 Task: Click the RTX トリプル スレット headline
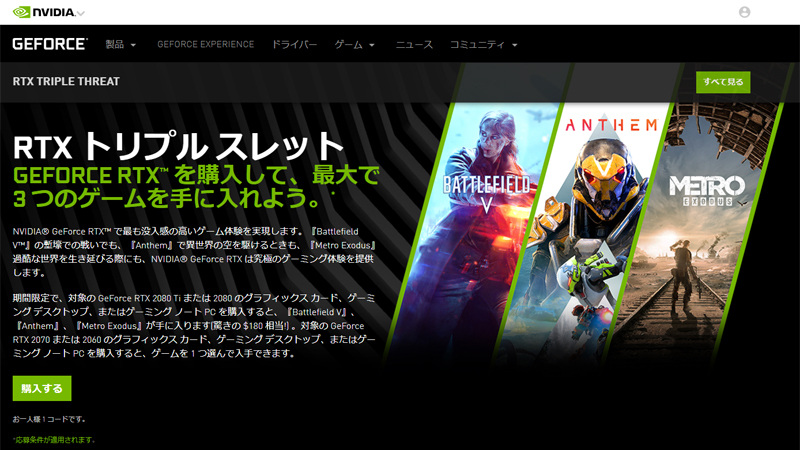coord(178,146)
